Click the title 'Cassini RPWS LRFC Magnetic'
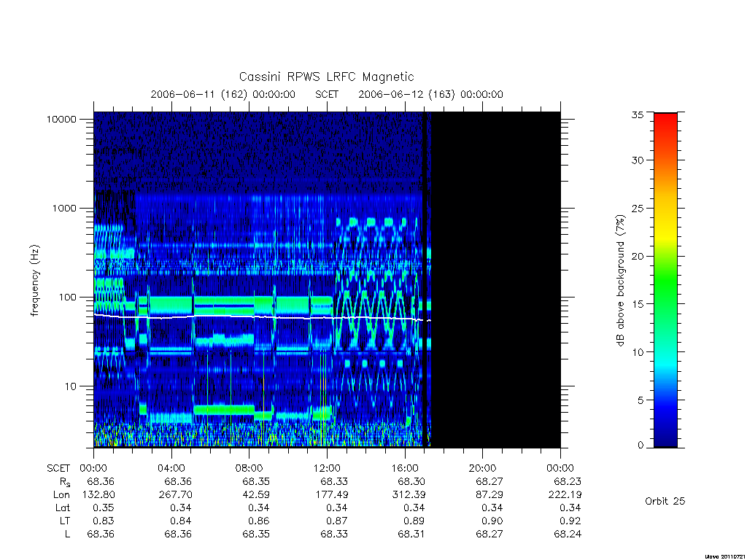 [326, 77]
